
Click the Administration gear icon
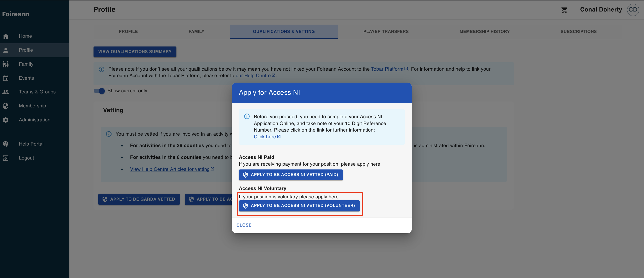[6, 120]
